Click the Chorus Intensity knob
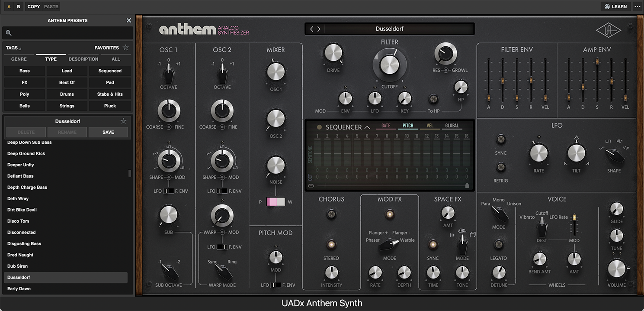Image resolution: width=644 pixels, height=311 pixels. [331, 273]
